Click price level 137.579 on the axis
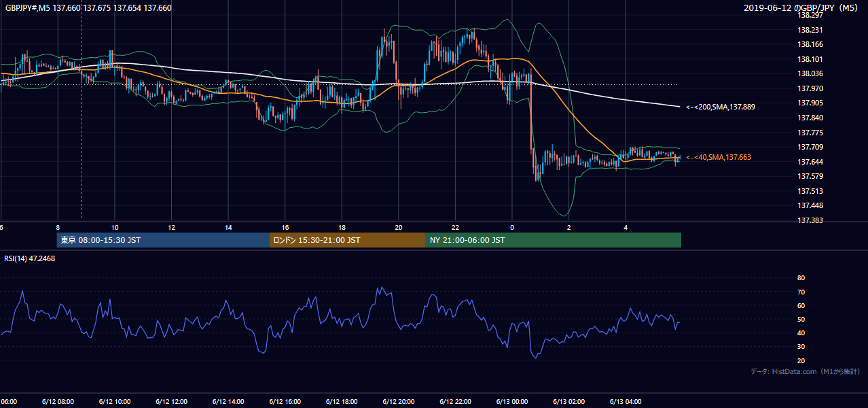The height and width of the screenshot is (408, 868). [x=810, y=176]
